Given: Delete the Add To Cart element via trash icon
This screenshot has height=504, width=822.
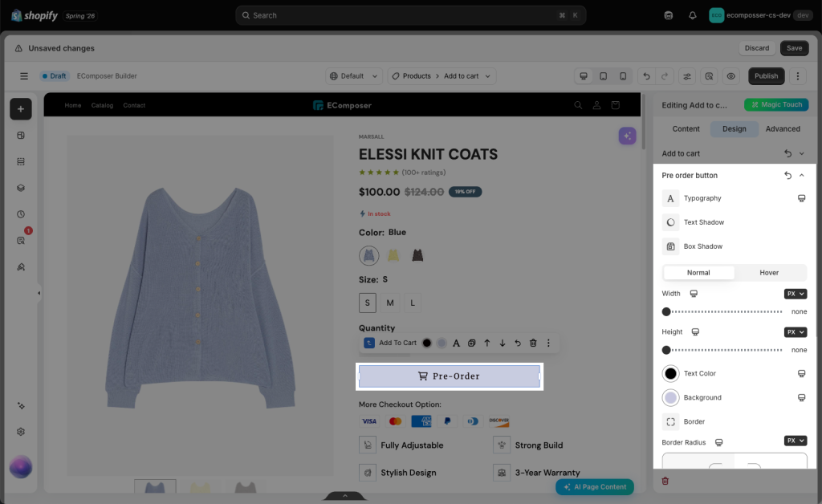Looking at the screenshot, I should tap(533, 343).
